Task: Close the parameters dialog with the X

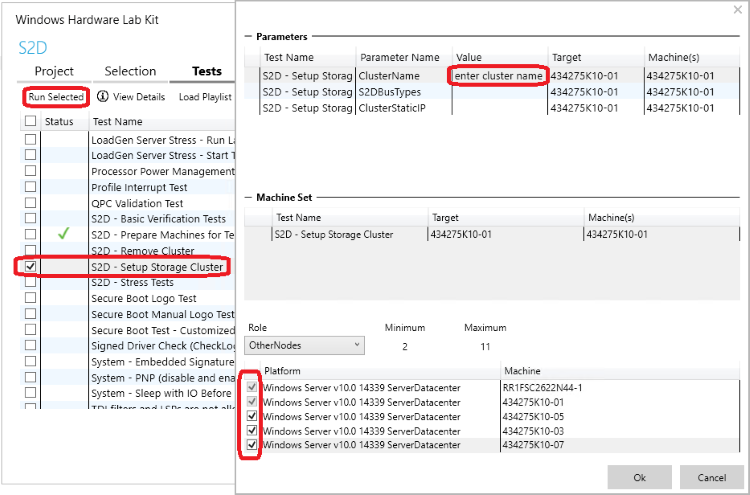Action: tap(738, 10)
